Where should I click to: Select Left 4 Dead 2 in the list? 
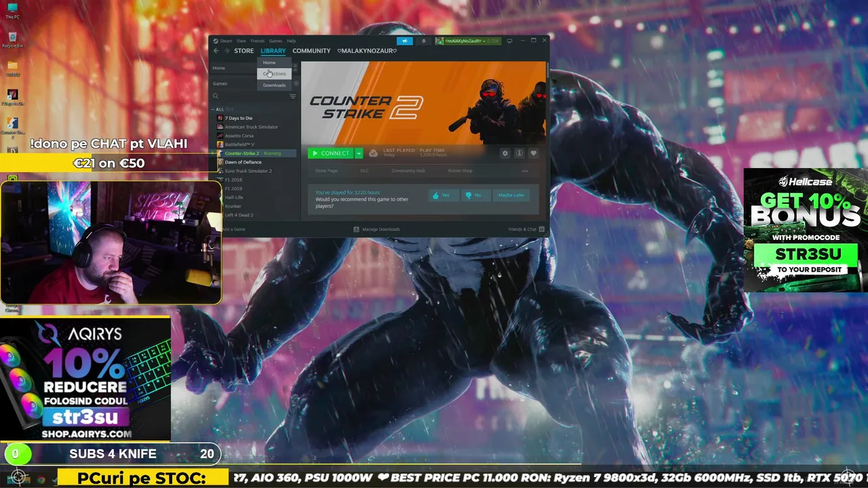[239, 215]
